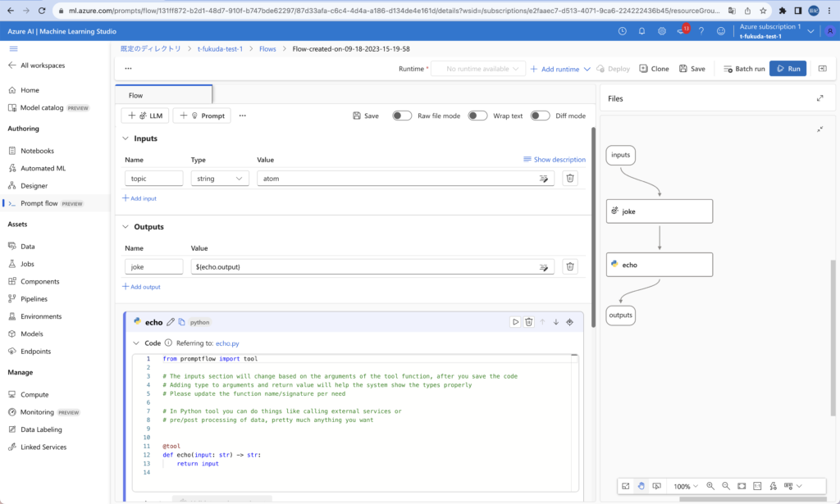This screenshot has width=840, height=504.
Task: Click the pencil icon to rename echo
Action: pos(171,322)
